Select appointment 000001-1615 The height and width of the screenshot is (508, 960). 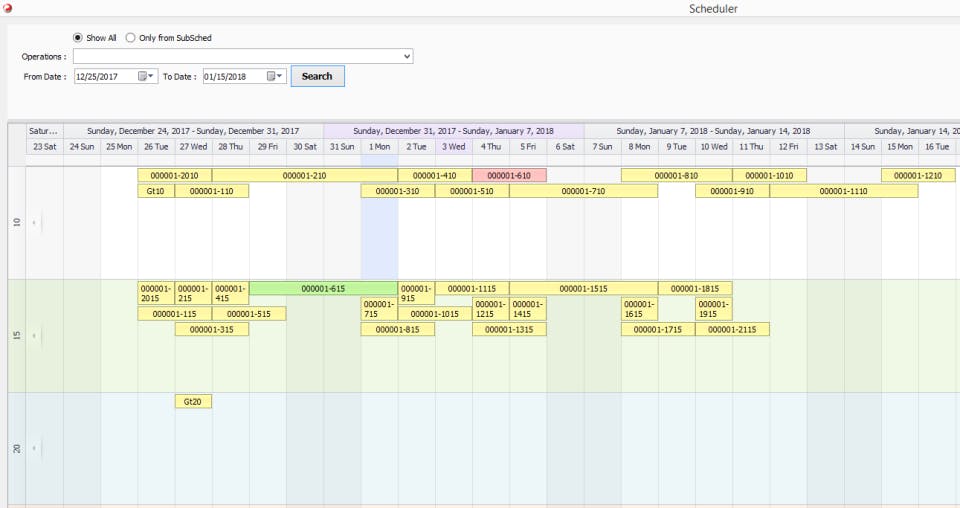coord(639,309)
